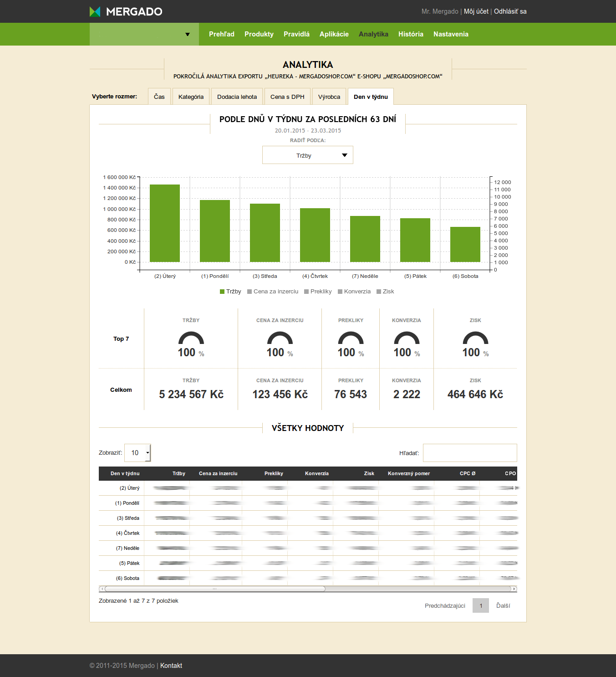Go to Predchádzajúci page
616x677 pixels.
[445, 605]
